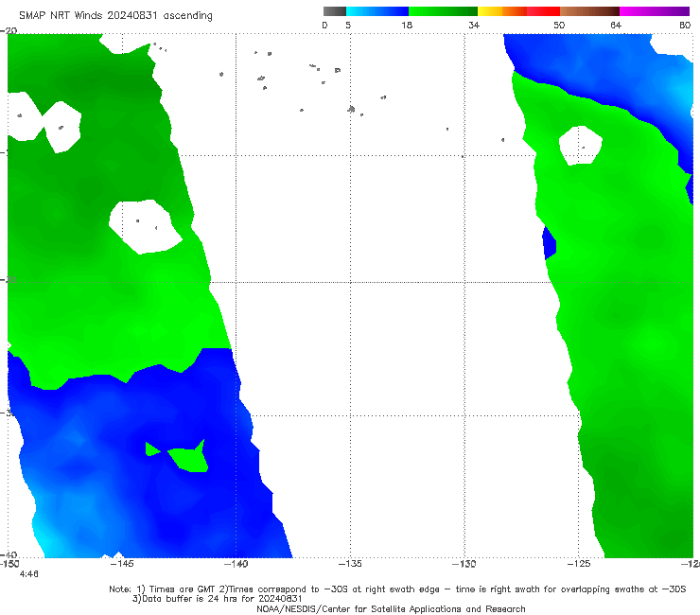
Task: Click the longitude label "-130"
Action: tap(464, 564)
